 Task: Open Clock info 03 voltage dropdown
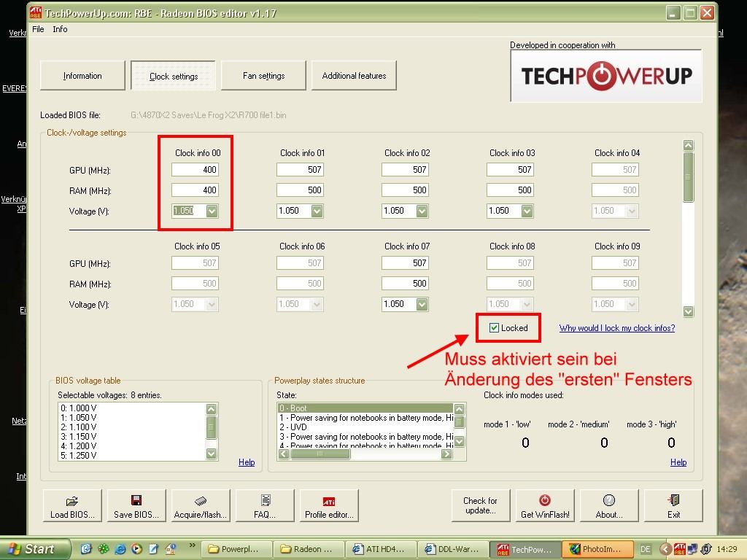pyautogui.click(x=527, y=211)
